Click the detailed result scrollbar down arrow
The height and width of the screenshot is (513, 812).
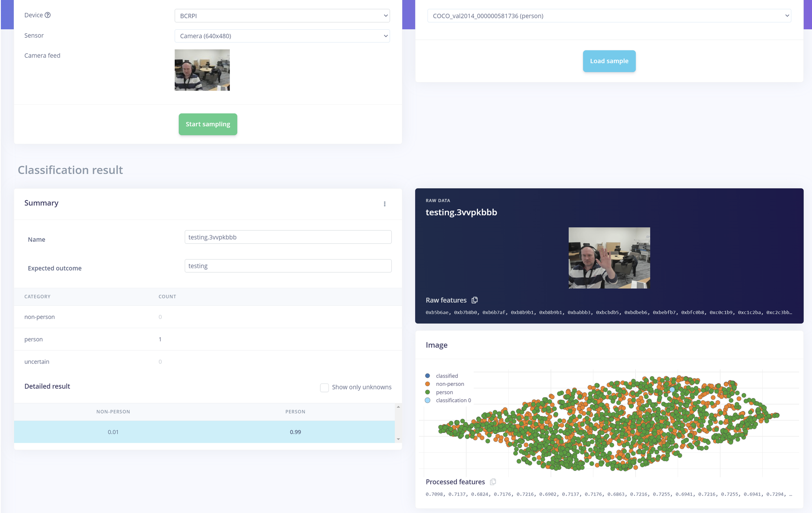[398, 439]
